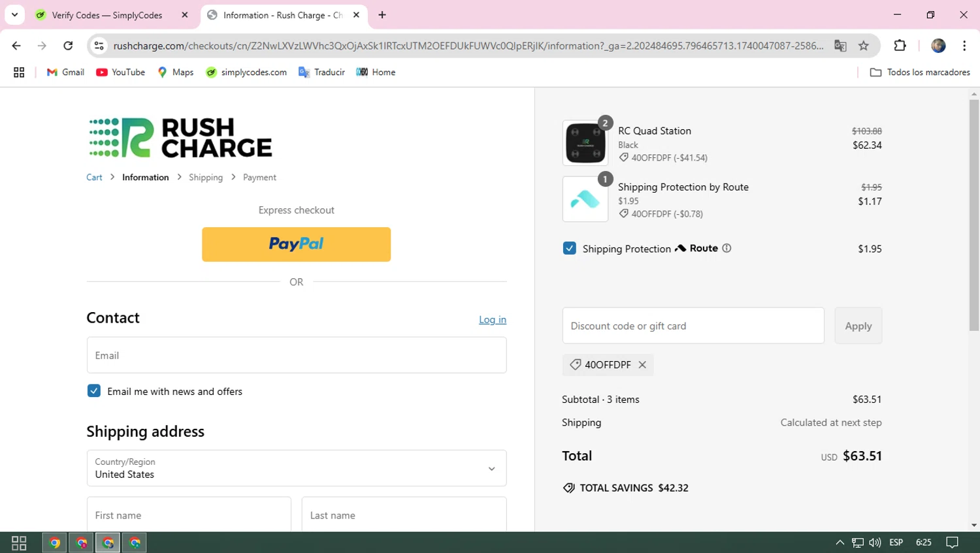
Task: Switch to the Information Rush Charge tab
Action: pos(284,15)
